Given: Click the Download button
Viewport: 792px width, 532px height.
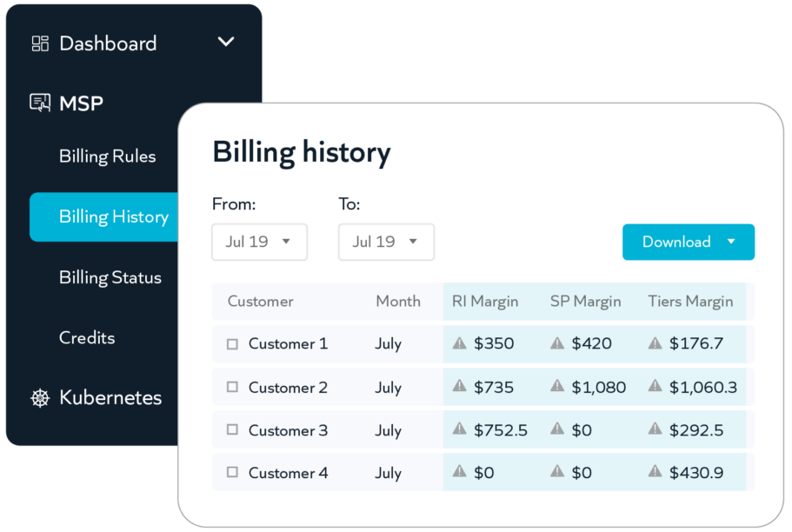Looking at the screenshot, I should (x=689, y=242).
